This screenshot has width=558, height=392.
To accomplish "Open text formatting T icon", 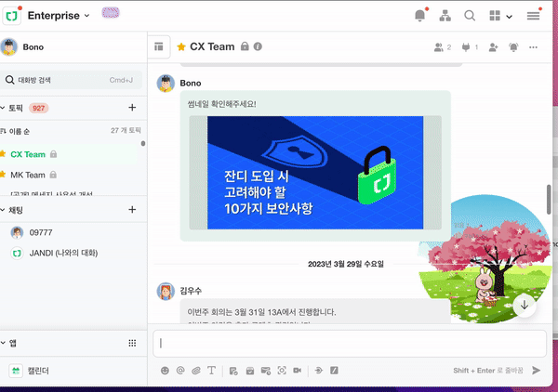I will tap(211, 371).
